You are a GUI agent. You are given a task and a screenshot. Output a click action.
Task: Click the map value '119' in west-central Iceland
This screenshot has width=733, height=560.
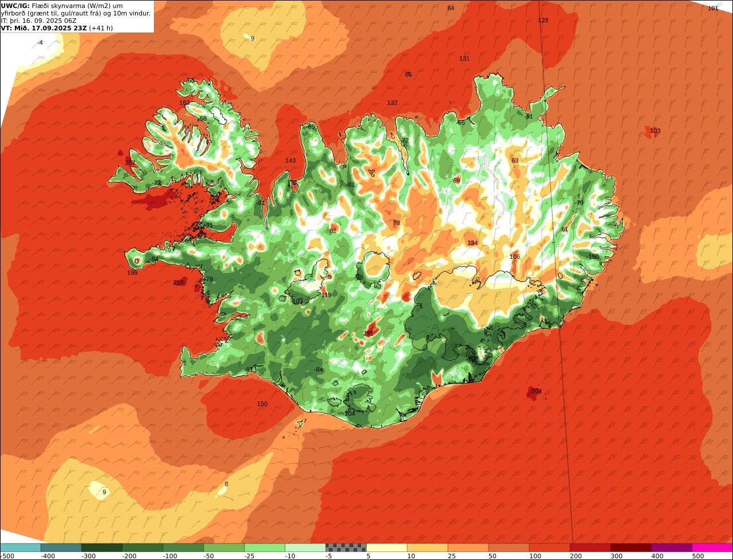click(x=326, y=295)
